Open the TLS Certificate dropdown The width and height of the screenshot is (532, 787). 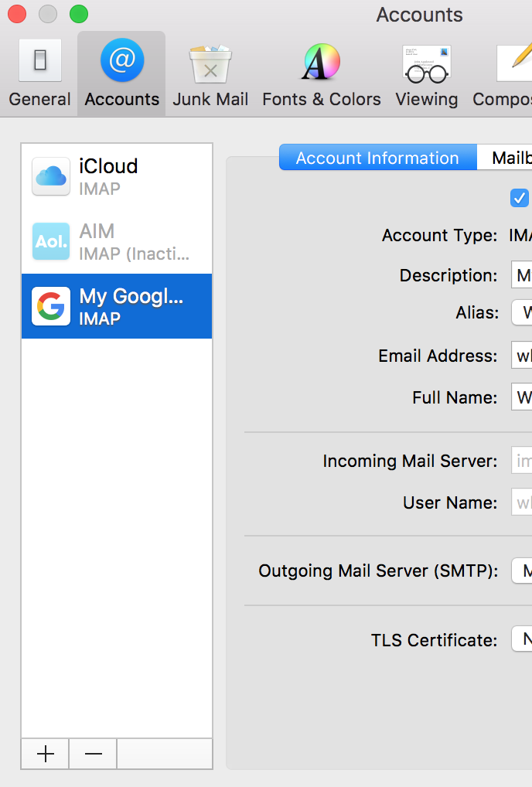click(522, 640)
